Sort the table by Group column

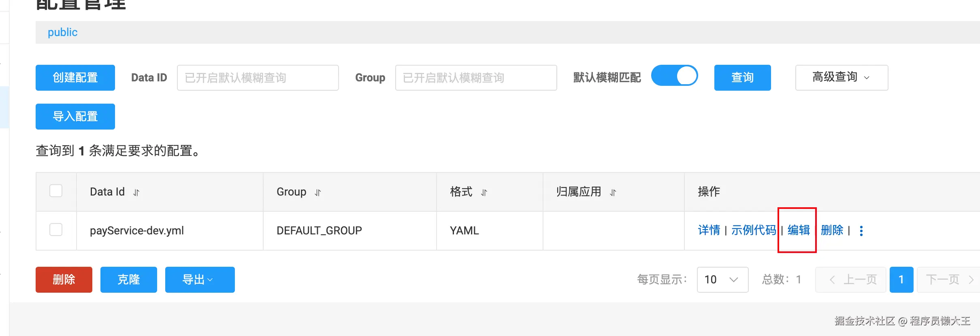pos(318,193)
